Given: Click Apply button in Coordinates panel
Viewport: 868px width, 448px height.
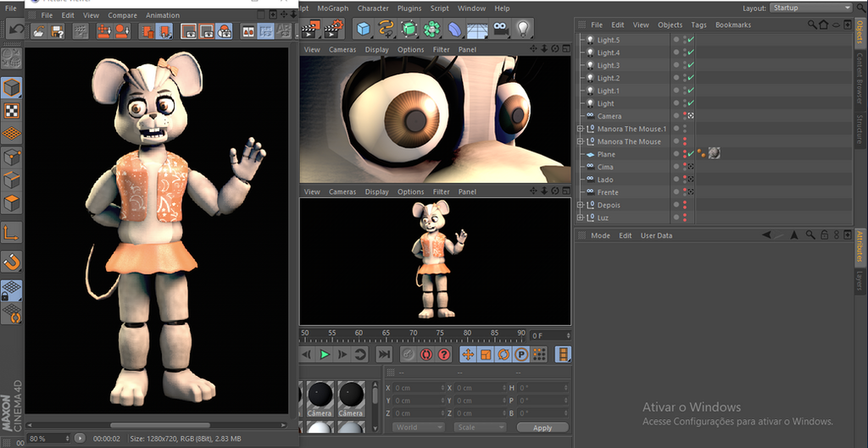Looking at the screenshot, I should (542, 428).
